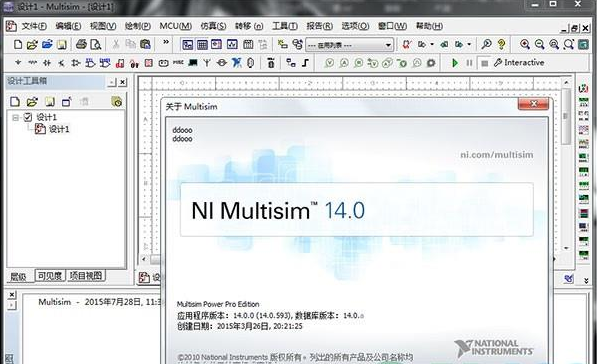The image size is (597, 364).
Task: Click the zoom out magnifier icon
Action: (539, 44)
